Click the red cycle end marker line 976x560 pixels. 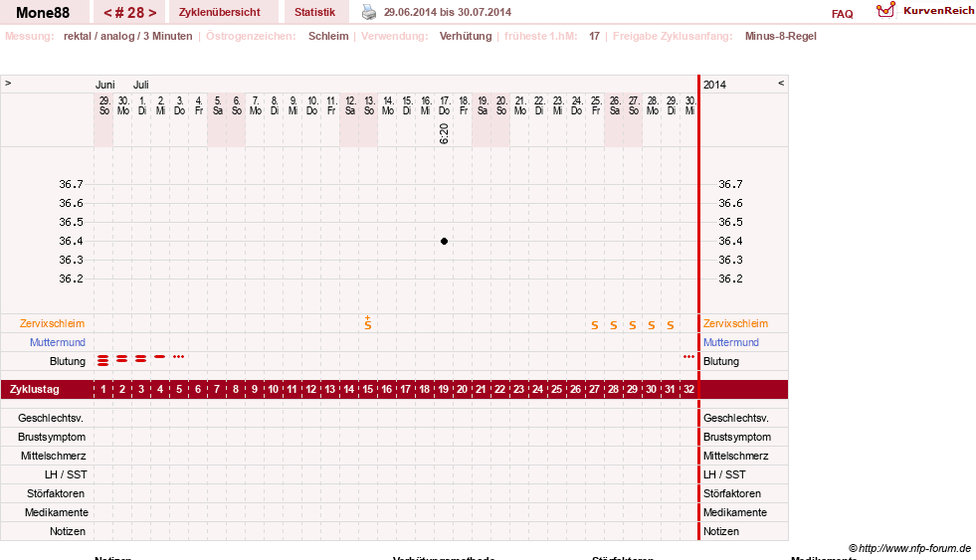click(x=699, y=308)
